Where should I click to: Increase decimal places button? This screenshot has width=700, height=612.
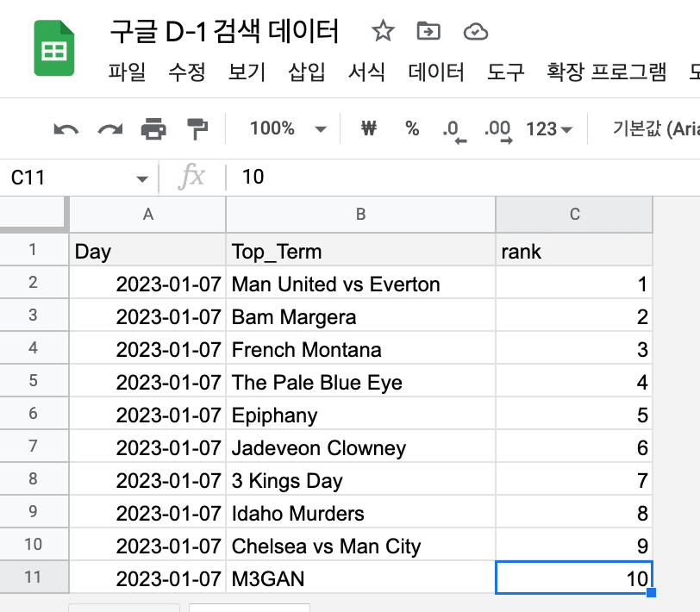click(x=497, y=131)
